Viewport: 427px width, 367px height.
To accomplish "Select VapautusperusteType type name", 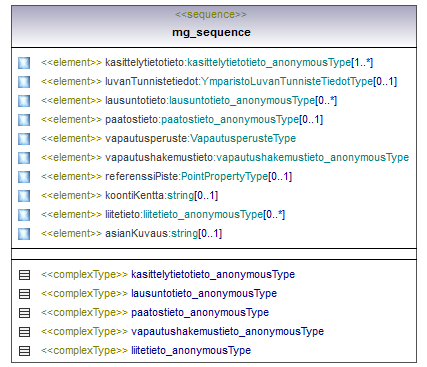I will coord(243,138).
